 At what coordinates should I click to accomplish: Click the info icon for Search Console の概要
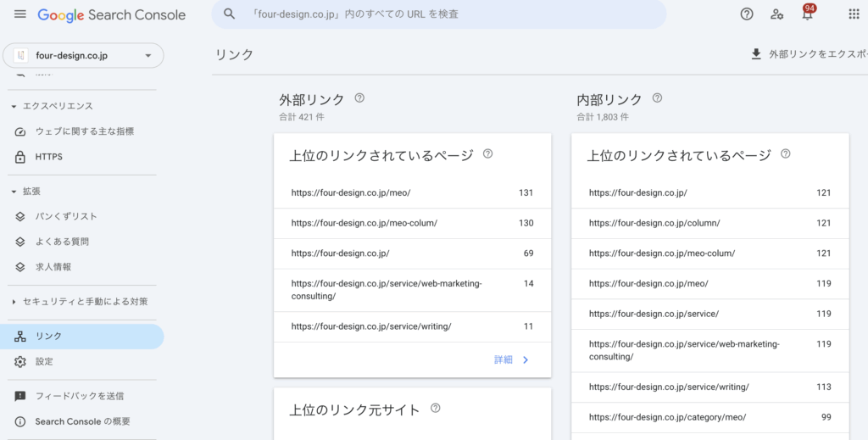20,421
